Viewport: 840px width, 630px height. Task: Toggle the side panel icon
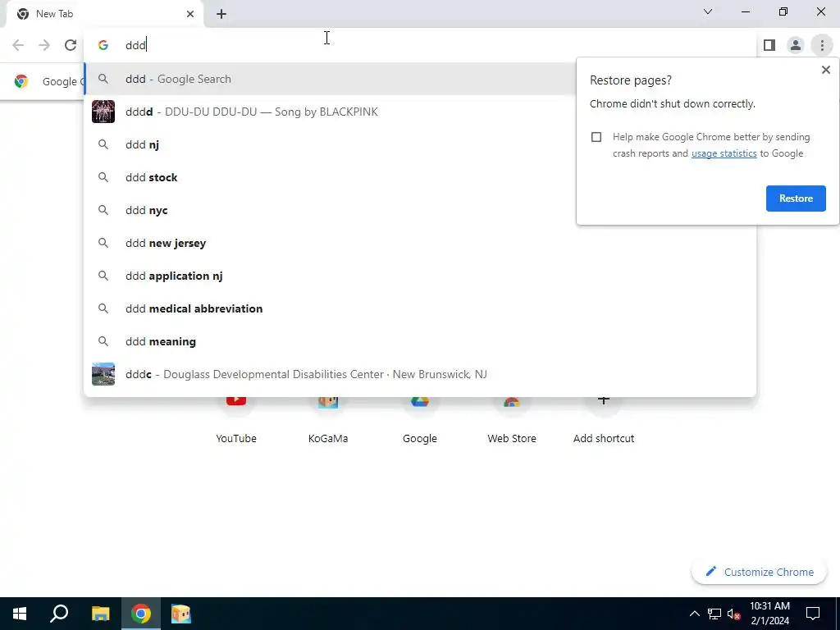tap(769, 46)
